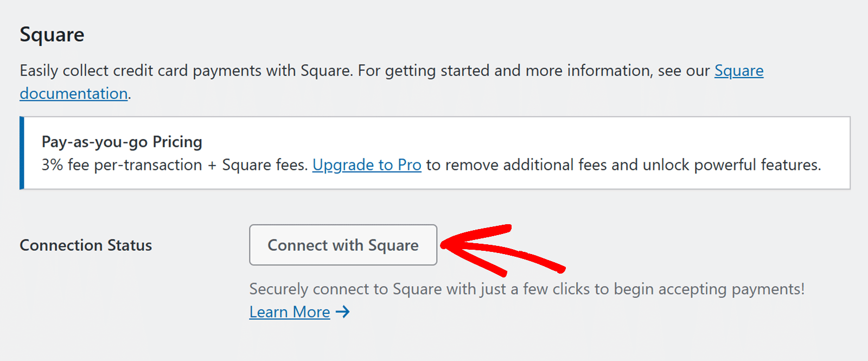Screen dimensions: 868x361
Task: Click inside the Pay-as-you-go Pricing notice box
Action: pyautogui.click(x=434, y=152)
